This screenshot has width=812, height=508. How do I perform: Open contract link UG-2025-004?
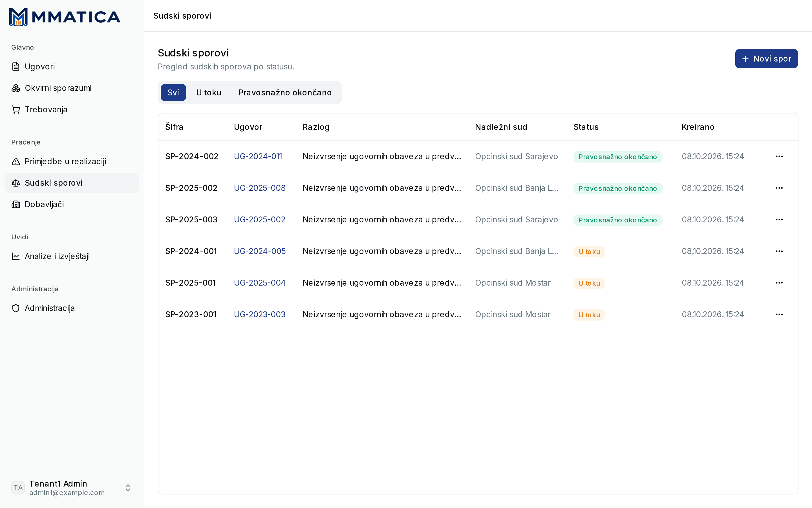click(259, 283)
